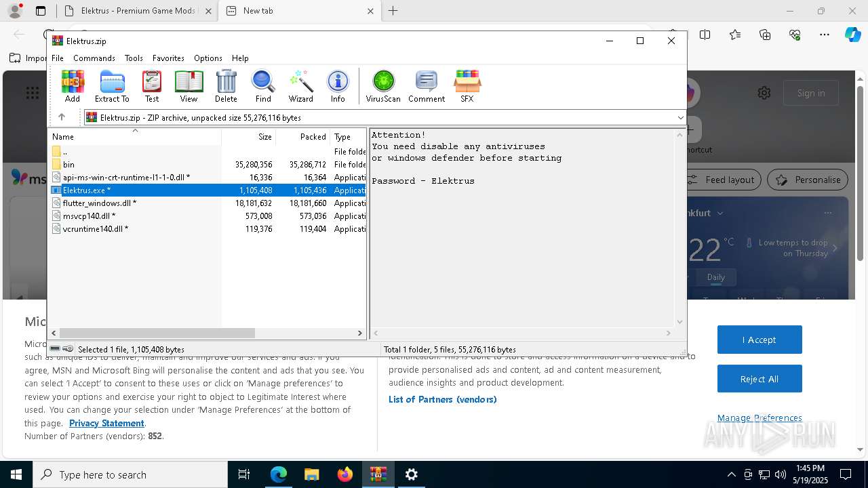
Task: Select api-ms-win-crt-runtime-l1-1-0.dll file
Action: pos(208,178)
